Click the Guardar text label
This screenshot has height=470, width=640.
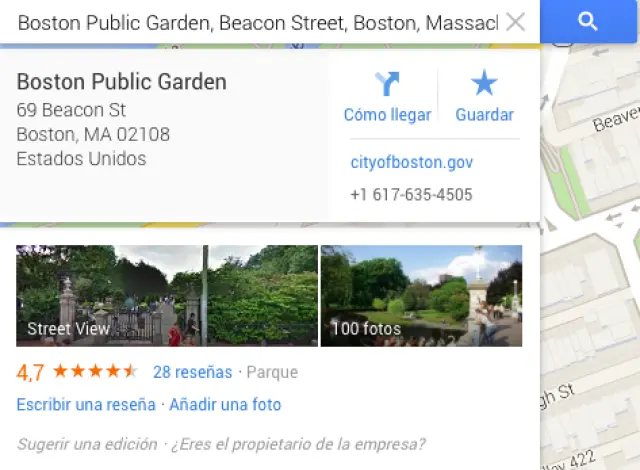(484, 115)
